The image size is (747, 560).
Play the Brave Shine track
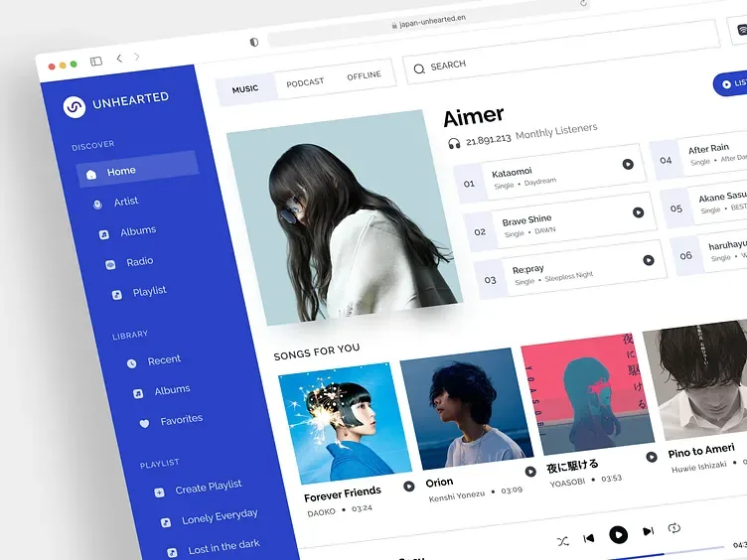(x=638, y=212)
